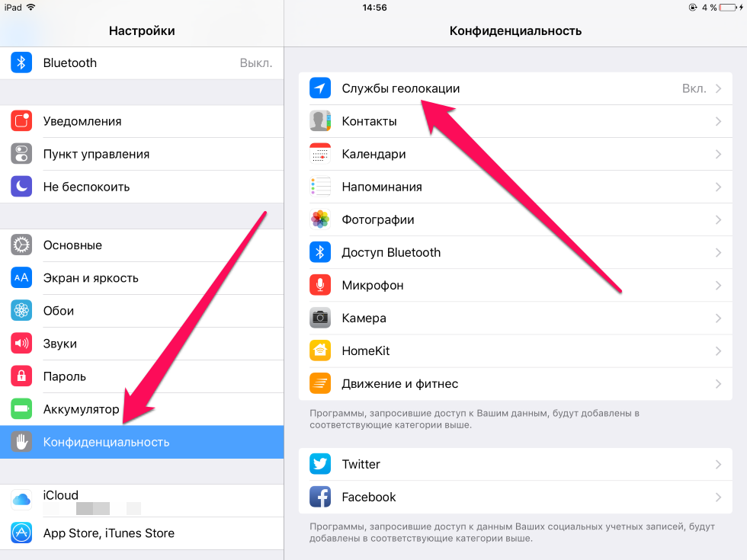Expand the Календари chevron
This screenshot has width=747, height=560.
[718, 154]
